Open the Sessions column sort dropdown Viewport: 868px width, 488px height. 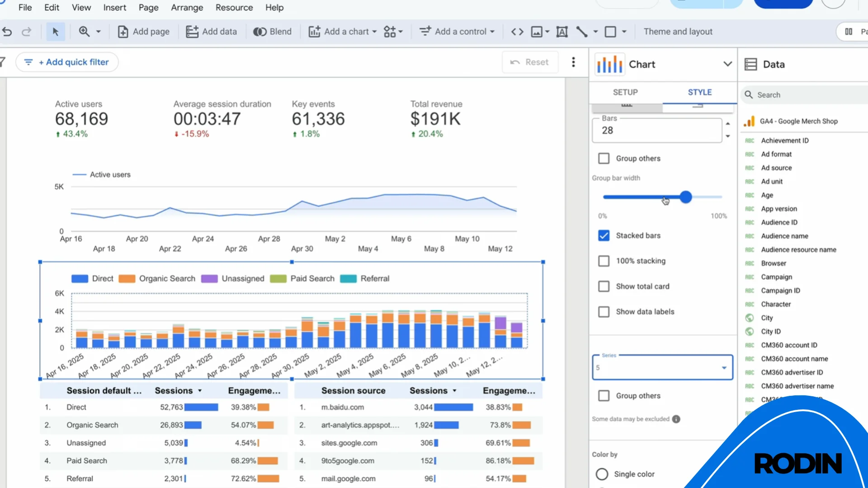click(199, 390)
